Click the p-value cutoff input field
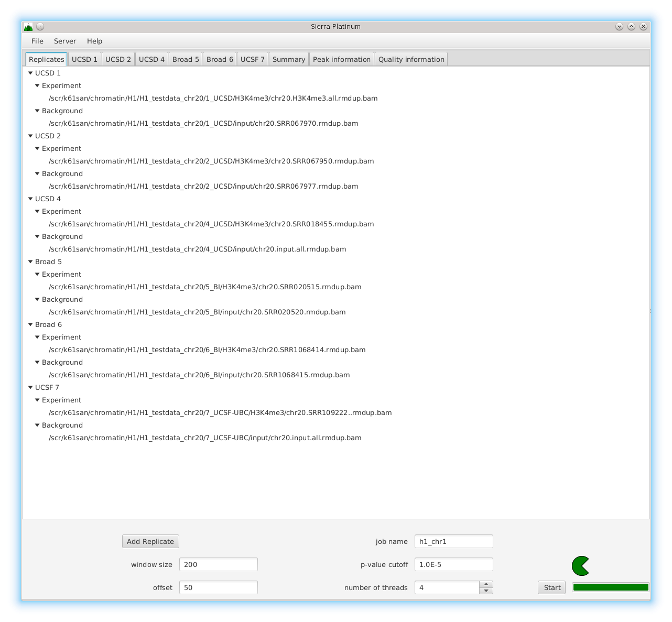Image resolution: width=672 pixels, height=622 pixels. click(x=453, y=564)
